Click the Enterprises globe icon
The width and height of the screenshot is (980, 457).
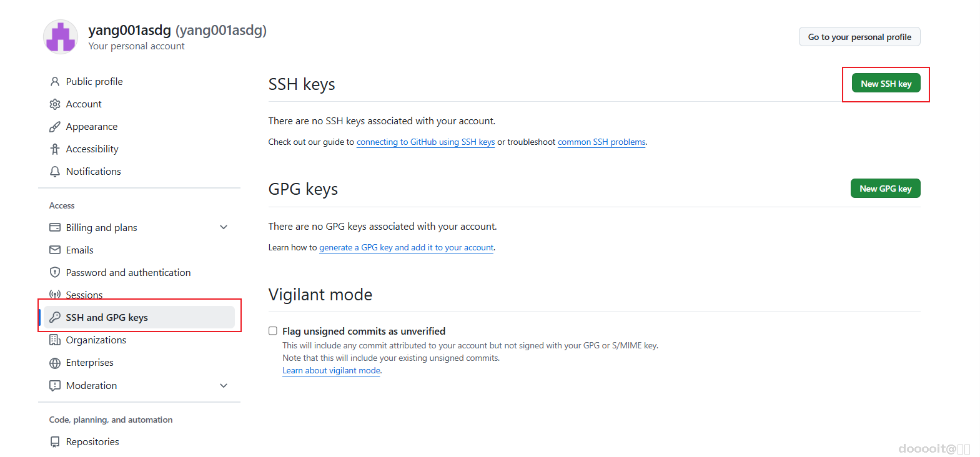click(55, 363)
